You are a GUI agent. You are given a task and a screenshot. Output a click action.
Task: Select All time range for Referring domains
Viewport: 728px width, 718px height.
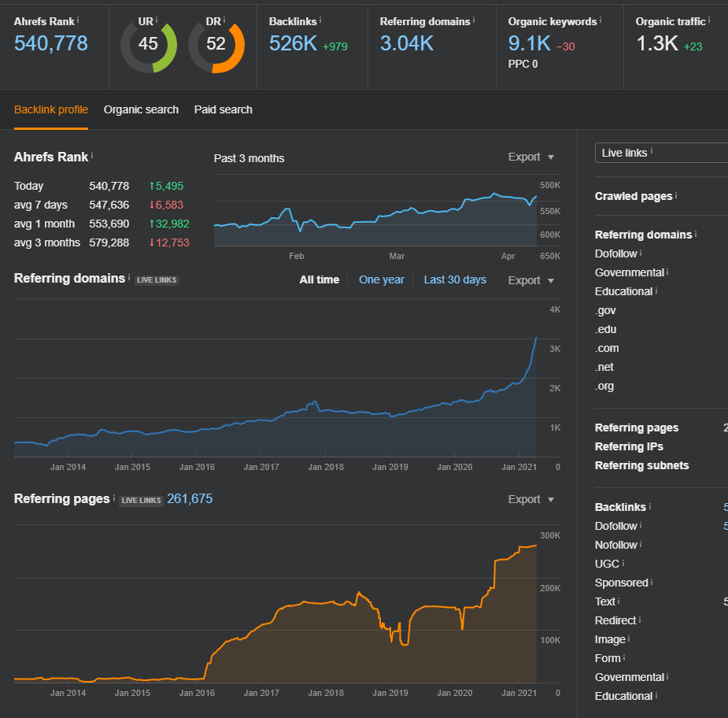click(x=320, y=279)
